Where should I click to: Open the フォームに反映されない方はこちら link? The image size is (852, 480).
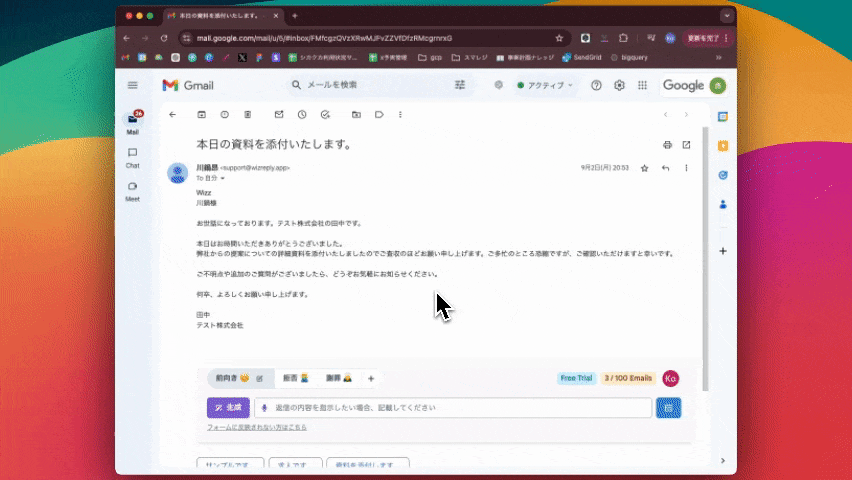[x=256, y=427]
